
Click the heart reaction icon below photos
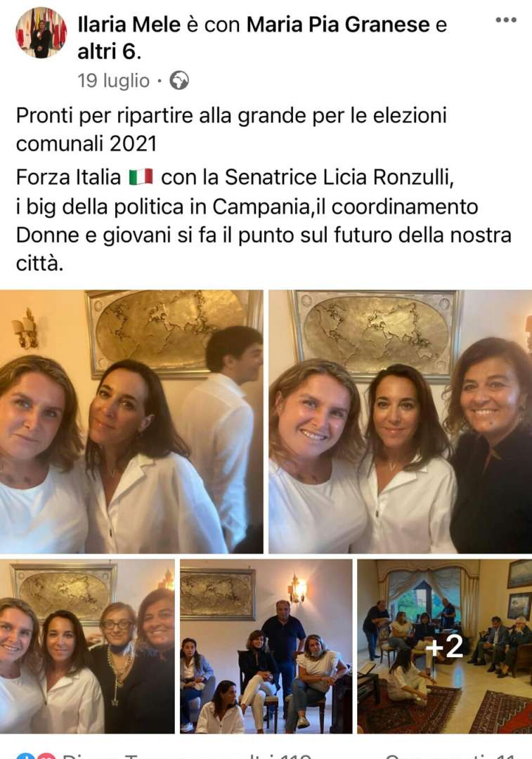click(x=44, y=756)
